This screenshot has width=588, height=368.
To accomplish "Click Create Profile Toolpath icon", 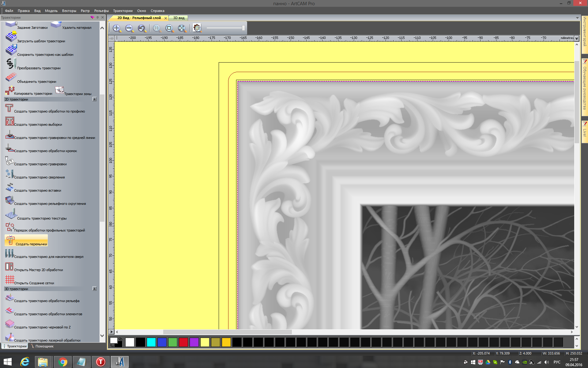I will (x=9, y=108).
